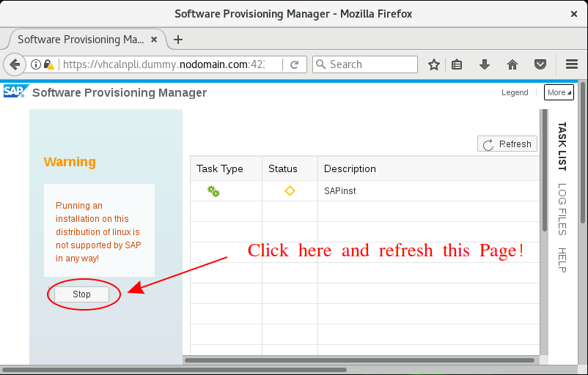
Task: Open a new tab with the plus button
Action: (x=178, y=40)
